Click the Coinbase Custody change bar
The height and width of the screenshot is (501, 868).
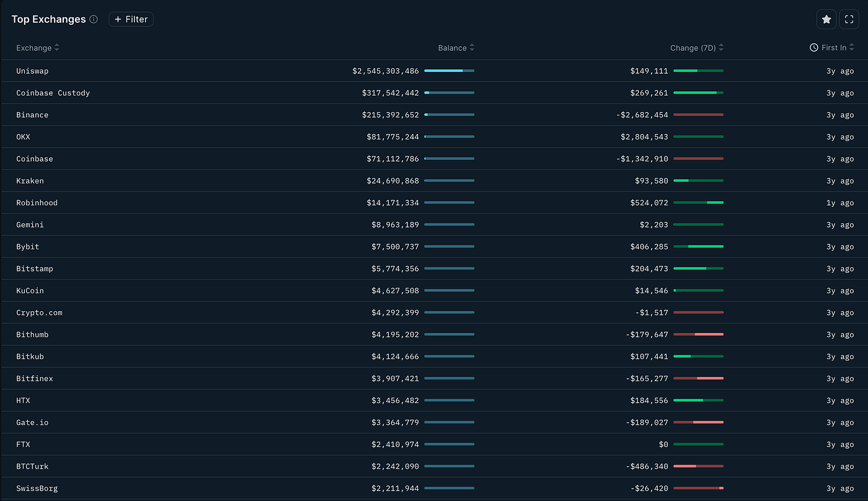(699, 93)
